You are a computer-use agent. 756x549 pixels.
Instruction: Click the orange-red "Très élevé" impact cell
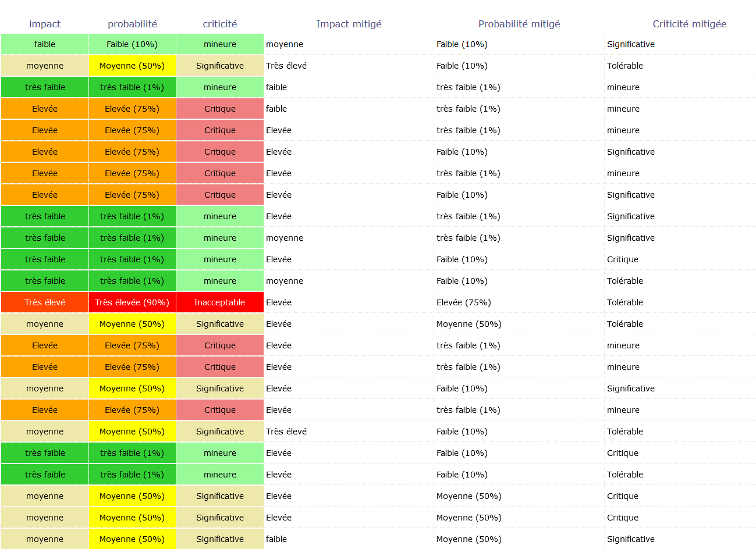coord(45,302)
